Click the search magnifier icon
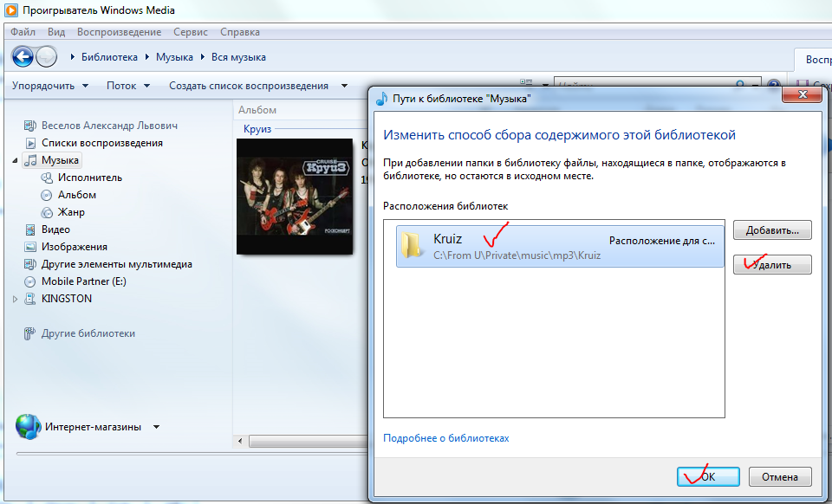 click(x=740, y=85)
